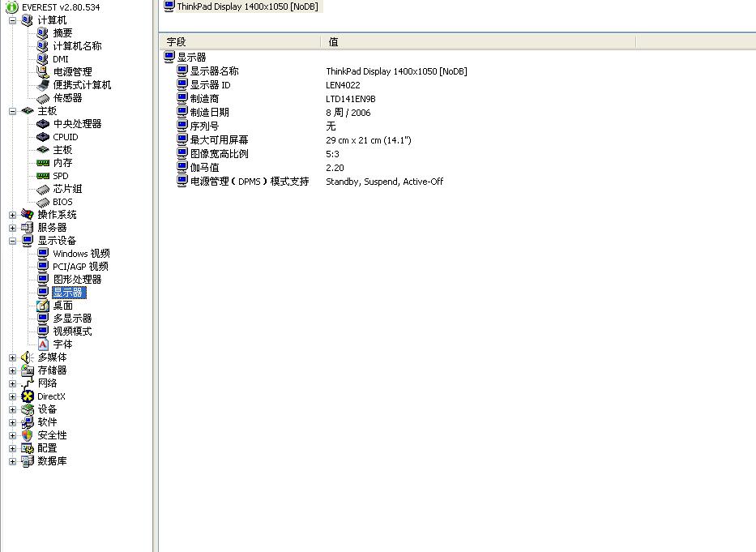The image size is (756, 552).
Task: Open the Windows 视频 tree entry
Action: (x=81, y=254)
